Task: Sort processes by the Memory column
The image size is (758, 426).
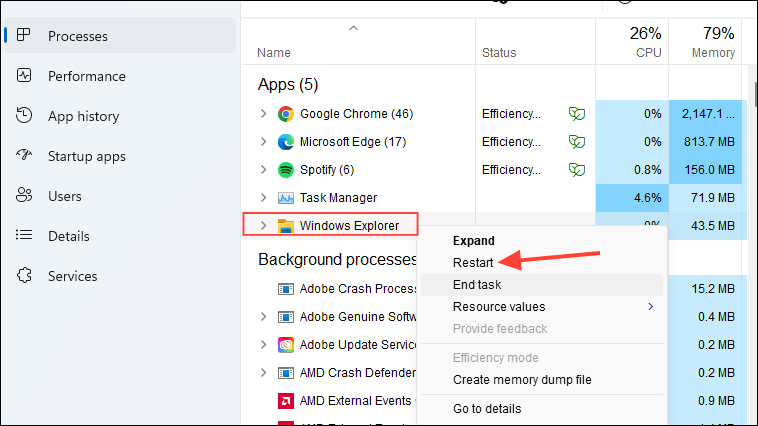Action: pyautogui.click(x=712, y=43)
